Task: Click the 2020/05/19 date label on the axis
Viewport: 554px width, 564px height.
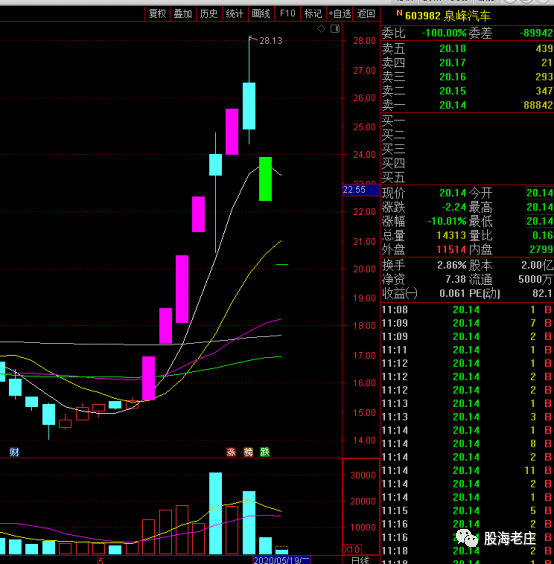Action: [281, 560]
